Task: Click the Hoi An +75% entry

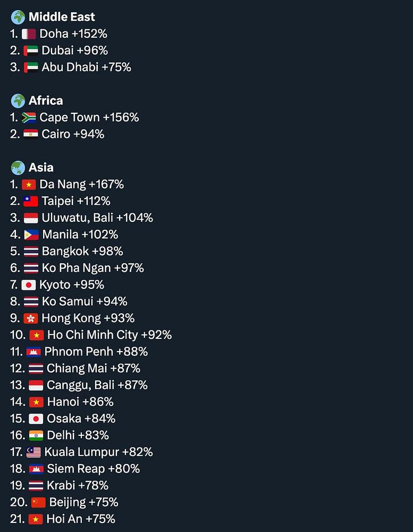Action: coord(81,519)
